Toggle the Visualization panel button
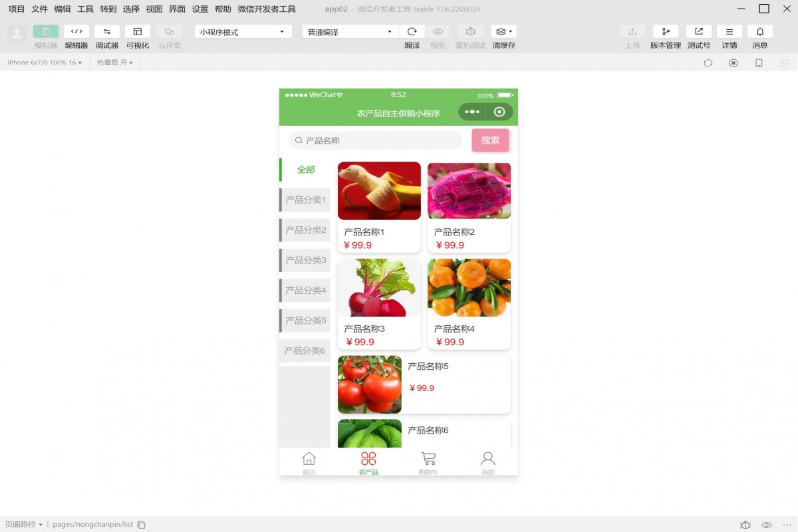The image size is (798, 532). [138, 32]
